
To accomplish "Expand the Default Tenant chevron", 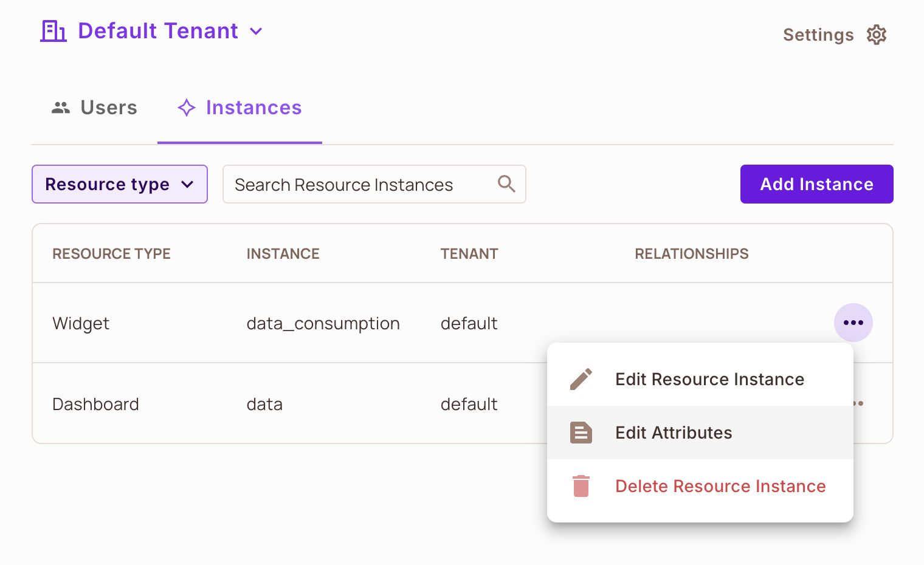I will tap(257, 31).
